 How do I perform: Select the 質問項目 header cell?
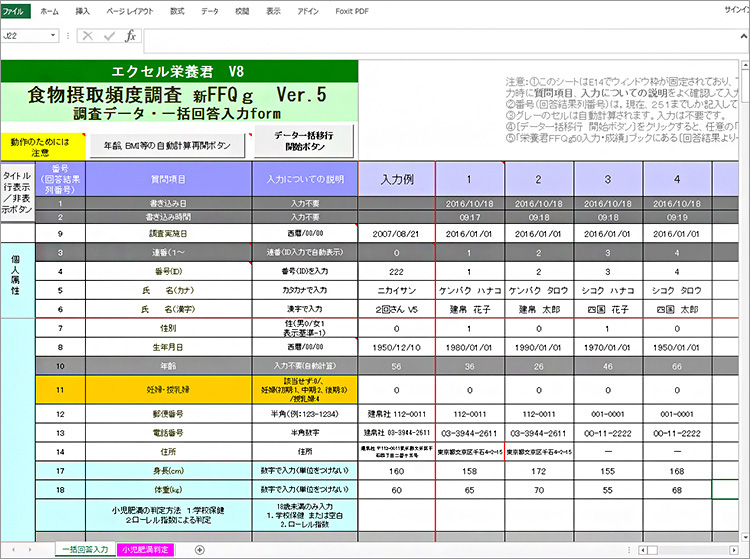click(168, 179)
